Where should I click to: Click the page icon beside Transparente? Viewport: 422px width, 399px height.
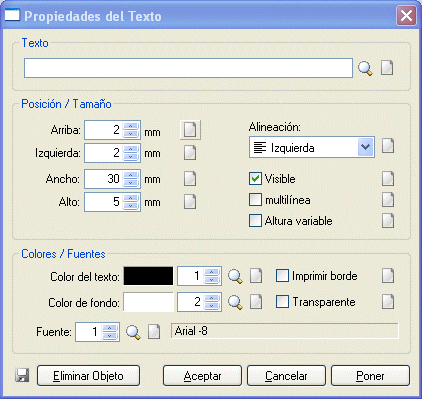point(388,302)
